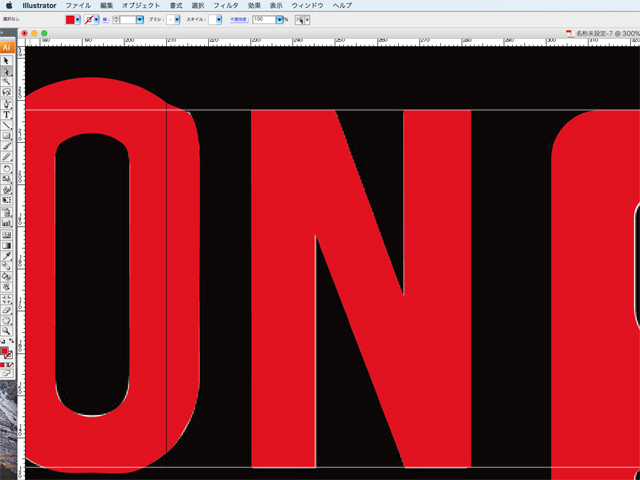Select the Eyedropper tool
This screenshot has width=640, height=480.
pos(7,255)
